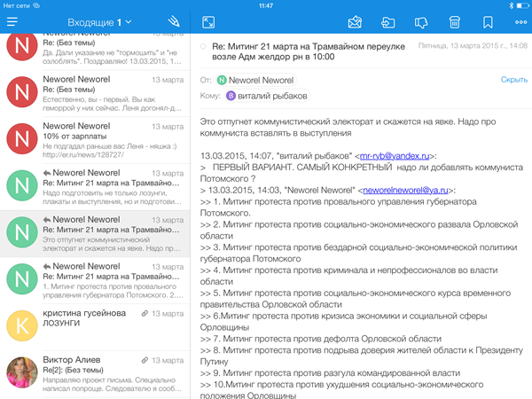Open message starting 'Да. Дали указание'
Image resolution: width=532 pixels, height=399 pixels.
(x=95, y=51)
